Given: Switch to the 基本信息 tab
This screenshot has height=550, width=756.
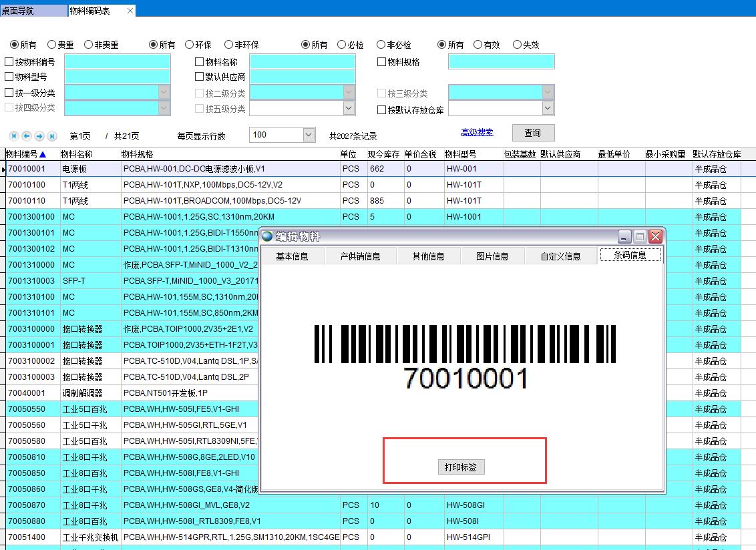Looking at the screenshot, I should point(292,256).
